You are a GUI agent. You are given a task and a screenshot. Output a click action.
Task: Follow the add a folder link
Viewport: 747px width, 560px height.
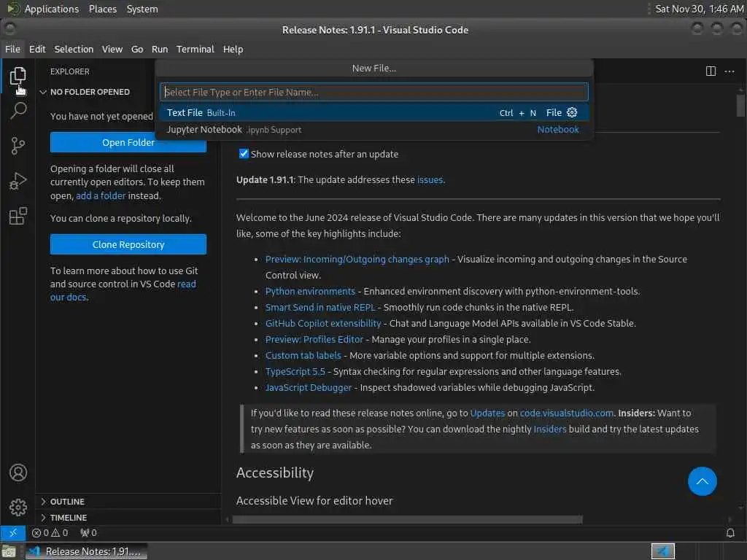click(x=101, y=195)
